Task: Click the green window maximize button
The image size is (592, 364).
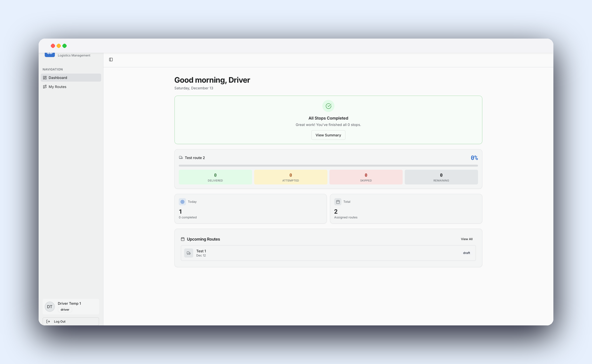Action: tap(64, 46)
